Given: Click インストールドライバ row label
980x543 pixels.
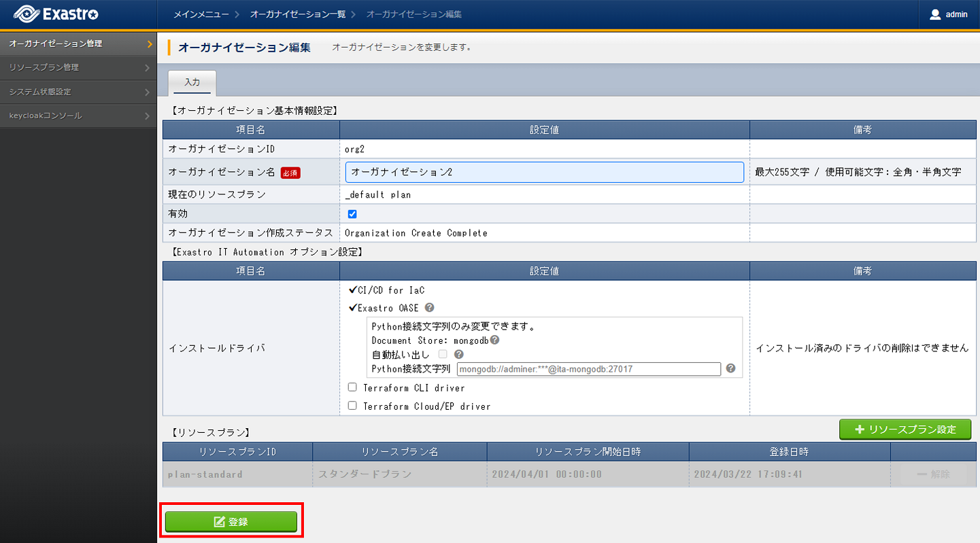Looking at the screenshot, I should (216, 348).
